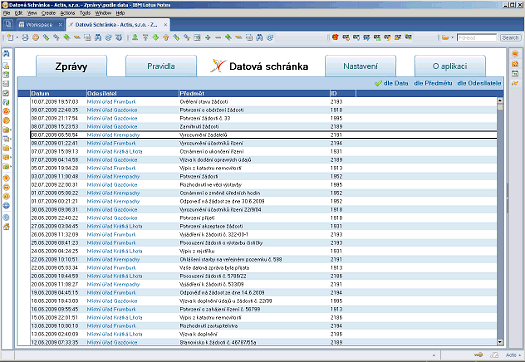Click the message list scroll up arrow
525x362 pixels.
coord(500,100)
